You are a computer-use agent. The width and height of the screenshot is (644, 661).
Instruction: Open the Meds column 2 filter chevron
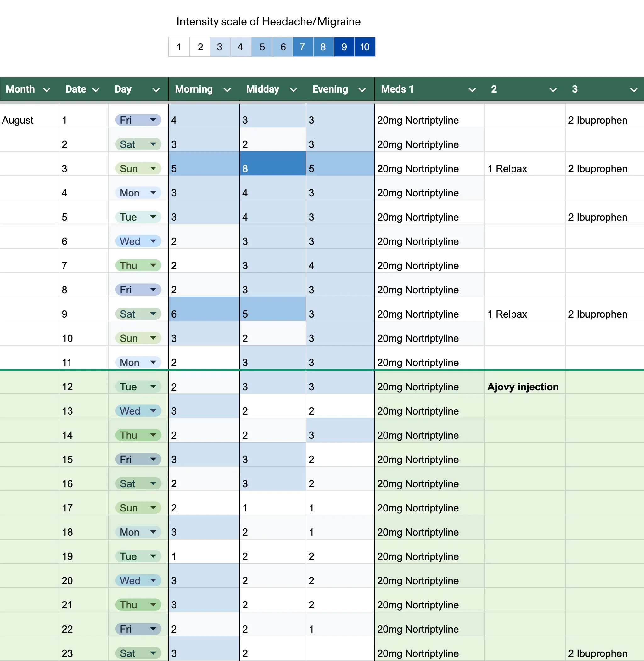point(553,90)
